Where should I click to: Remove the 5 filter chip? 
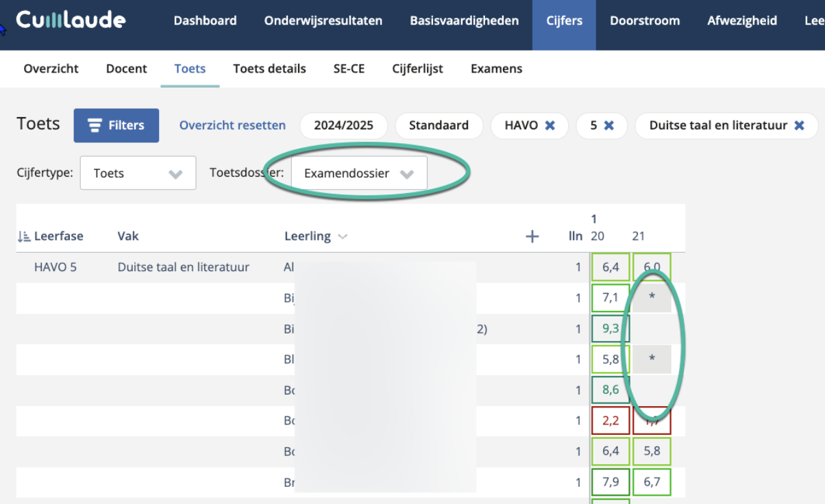pyautogui.click(x=608, y=126)
